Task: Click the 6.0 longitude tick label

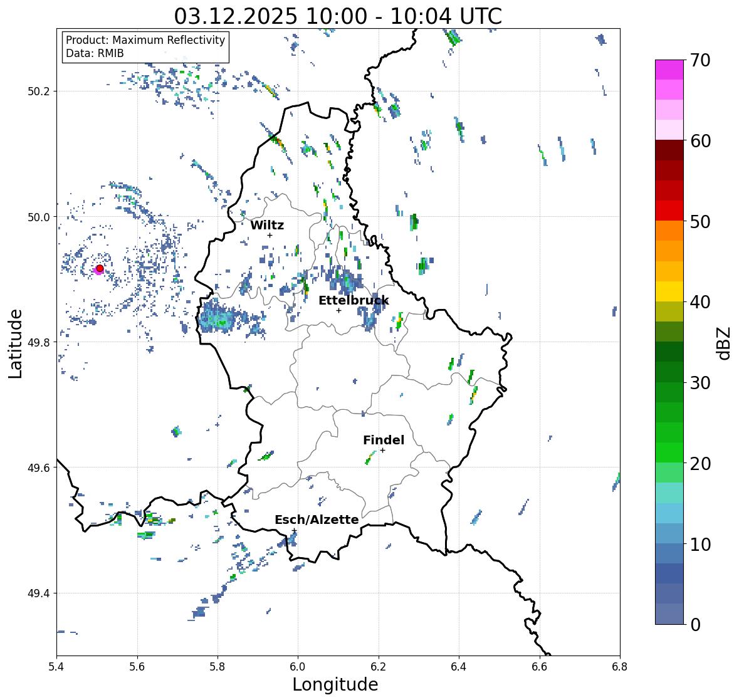Action: (298, 666)
